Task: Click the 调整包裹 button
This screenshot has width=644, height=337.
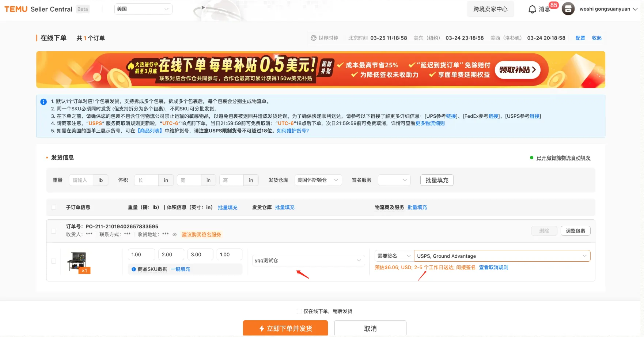Action: click(x=575, y=231)
